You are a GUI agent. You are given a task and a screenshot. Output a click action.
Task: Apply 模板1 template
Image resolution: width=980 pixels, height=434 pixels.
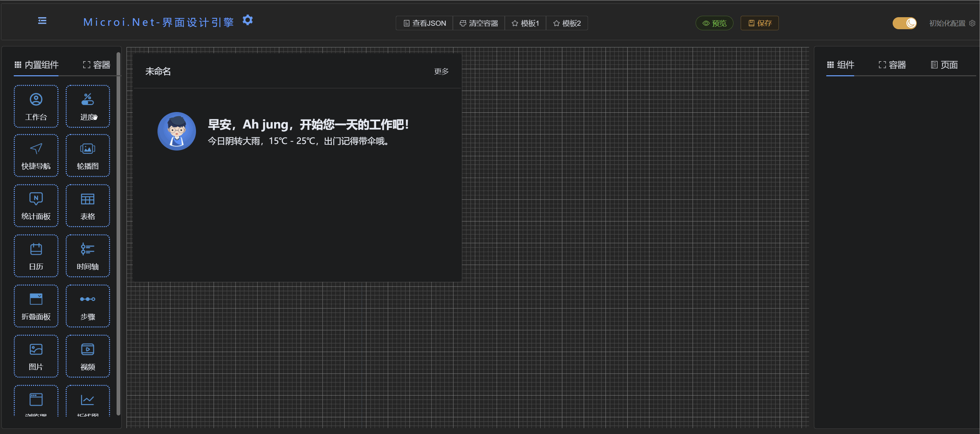click(x=525, y=23)
